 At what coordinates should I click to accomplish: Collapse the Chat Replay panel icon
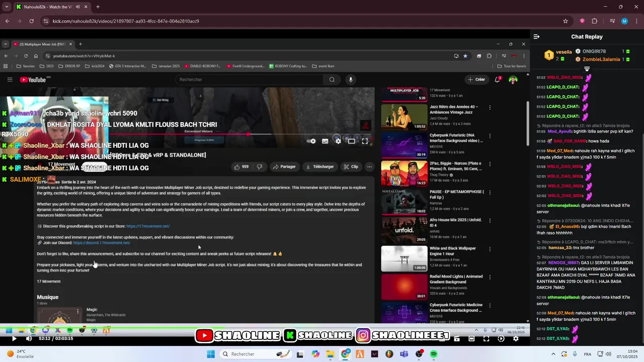(x=536, y=37)
